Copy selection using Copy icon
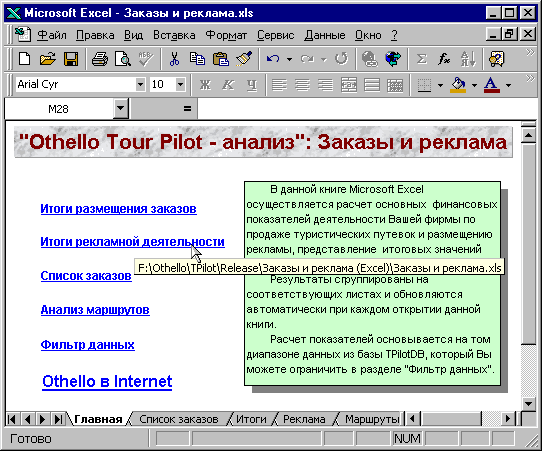 pos(197,59)
